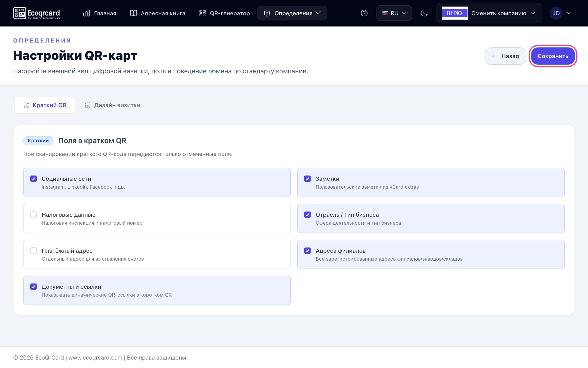
Task: Click the Все зарегистрированные адреса филиалов description
Action: (x=389, y=259)
